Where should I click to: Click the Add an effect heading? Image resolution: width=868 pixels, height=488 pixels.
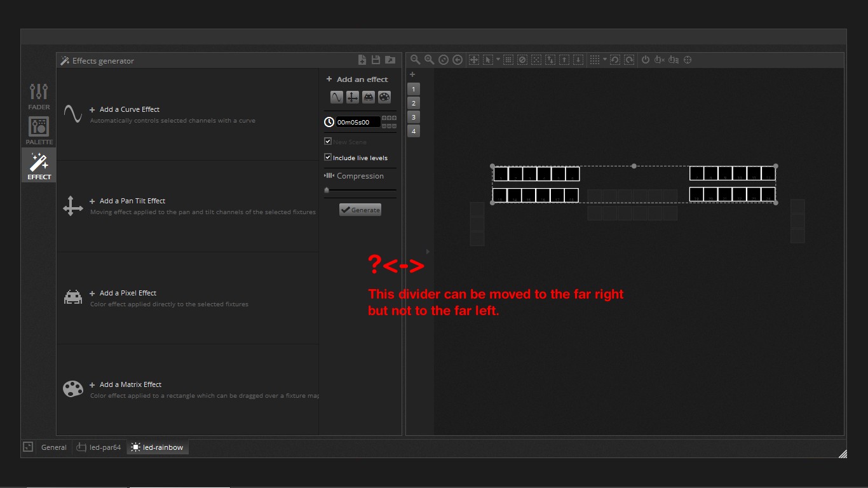pos(362,79)
